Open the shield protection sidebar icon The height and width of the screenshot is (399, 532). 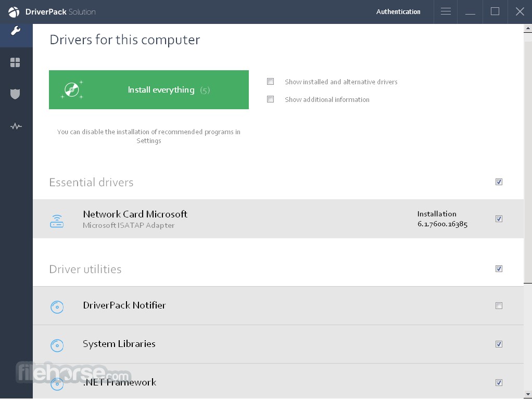[16, 94]
